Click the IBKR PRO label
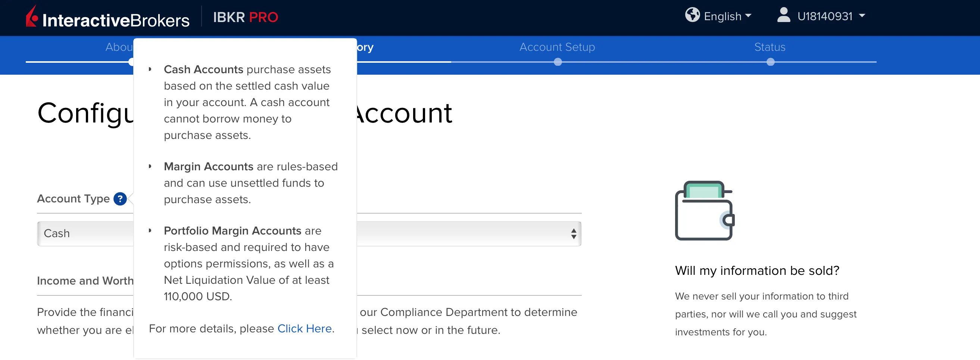 [246, 17]
